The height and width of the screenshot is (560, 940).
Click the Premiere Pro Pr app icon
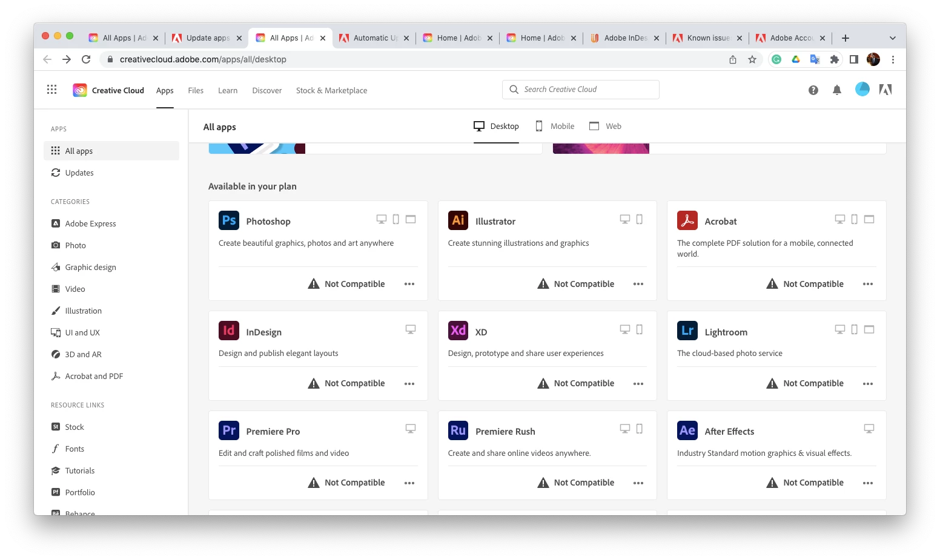pyautogui.click(x=229, y=430)
